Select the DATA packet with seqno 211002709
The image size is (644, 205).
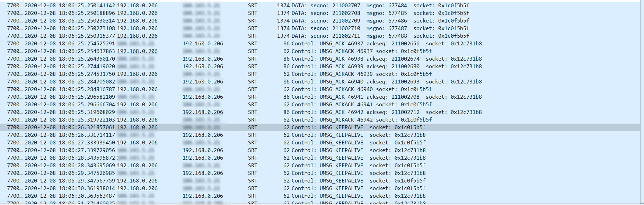(x=312, y=20)
